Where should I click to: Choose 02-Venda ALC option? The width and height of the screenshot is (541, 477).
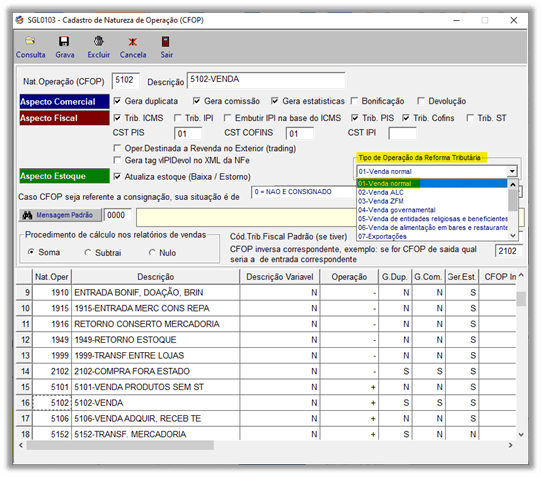coord(432,192)
